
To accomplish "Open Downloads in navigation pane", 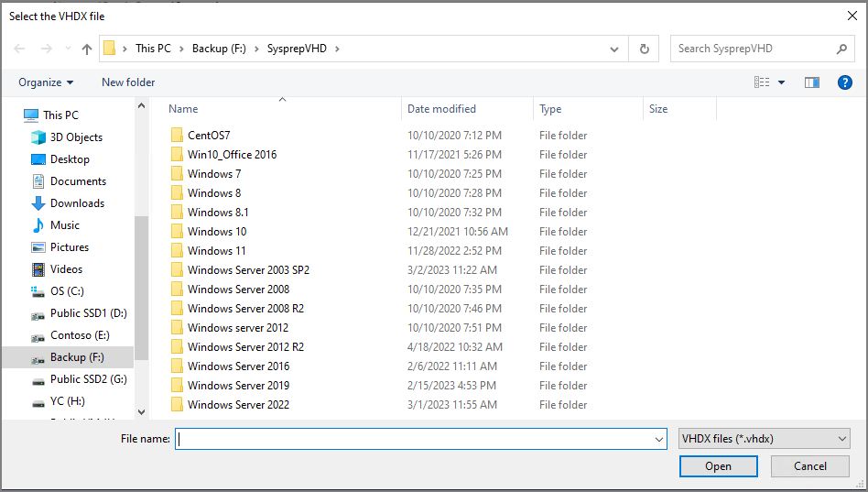I will (x=77, y=203).
